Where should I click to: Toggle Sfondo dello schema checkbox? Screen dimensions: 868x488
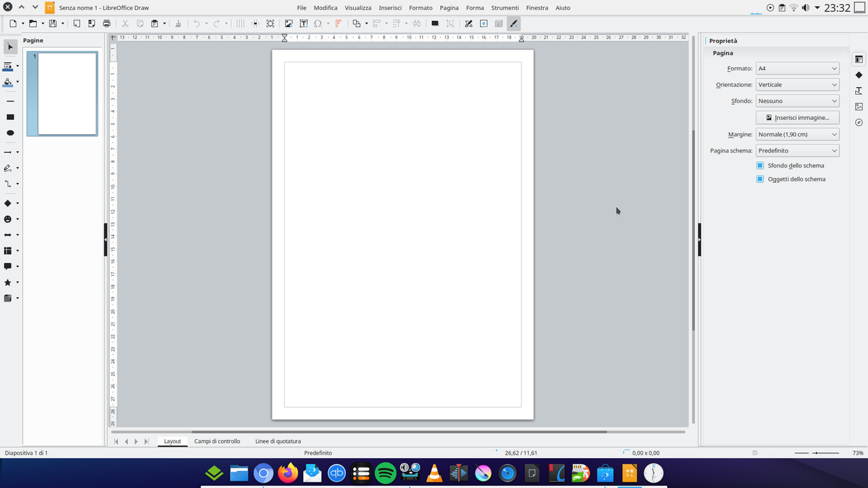click(760, 165)
